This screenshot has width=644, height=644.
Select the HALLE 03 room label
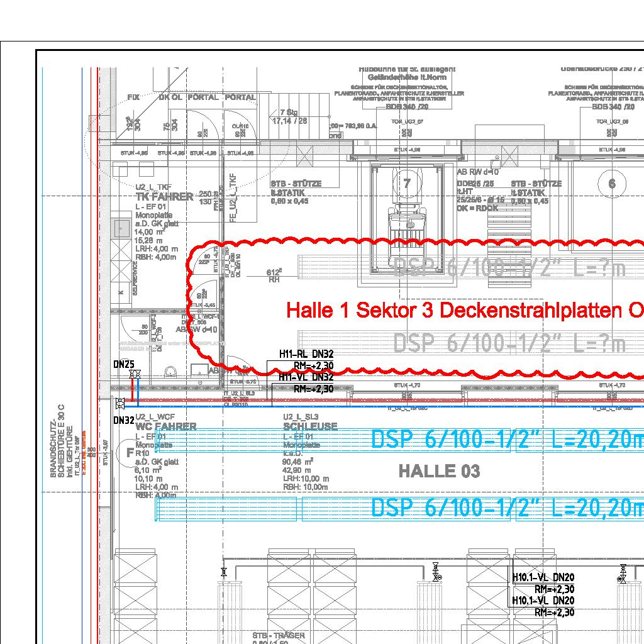(439, 471)
